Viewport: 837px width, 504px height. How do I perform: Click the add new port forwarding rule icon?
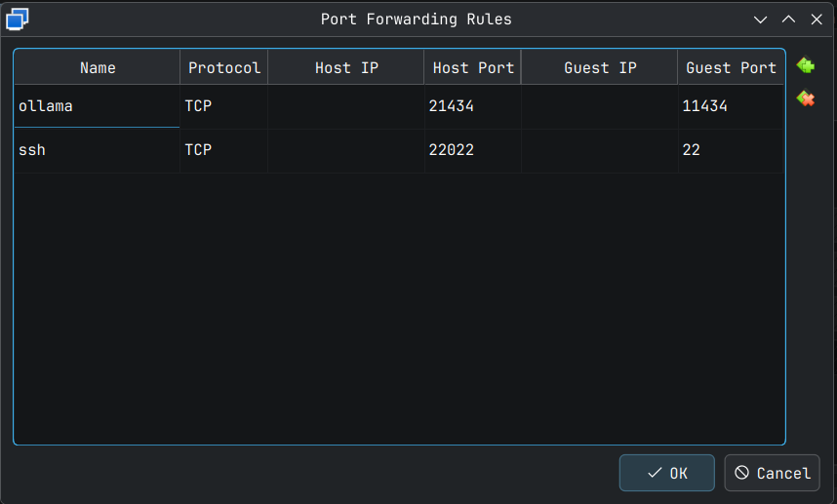(805, 66)
